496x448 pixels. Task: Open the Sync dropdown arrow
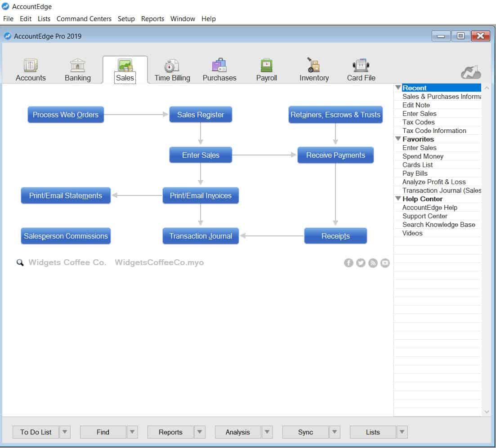coord(335,432)
